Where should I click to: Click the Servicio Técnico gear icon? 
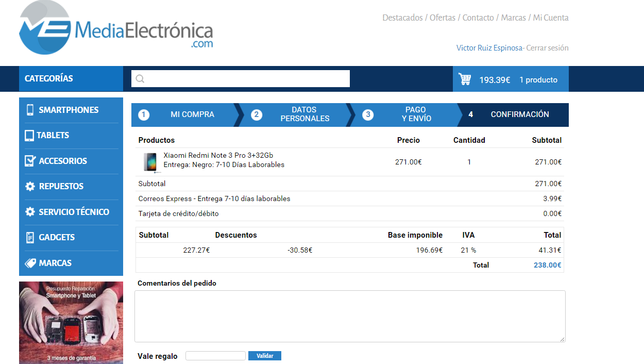coord(30,212)
